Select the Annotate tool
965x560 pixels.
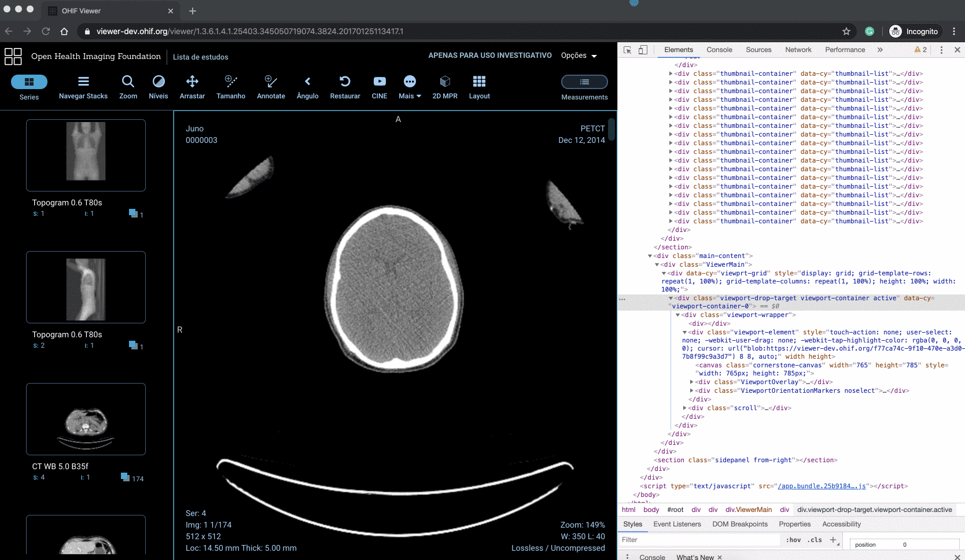click(x=271, y=87)
